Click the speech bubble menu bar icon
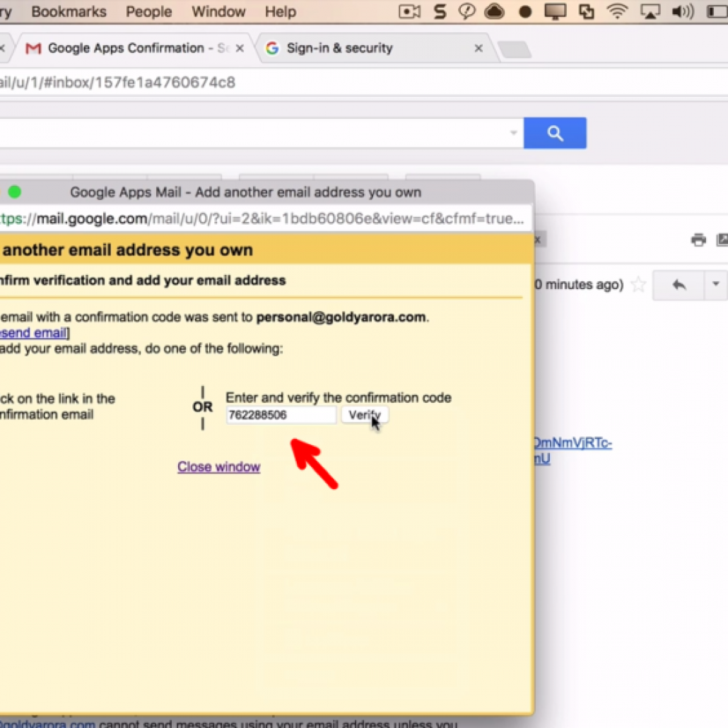The image size is (728, 728). point(466,11)
